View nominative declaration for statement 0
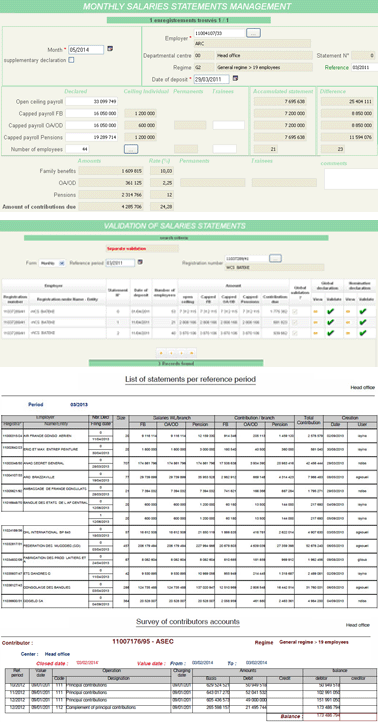The image size is (378, 726). (x=349, y=312)
